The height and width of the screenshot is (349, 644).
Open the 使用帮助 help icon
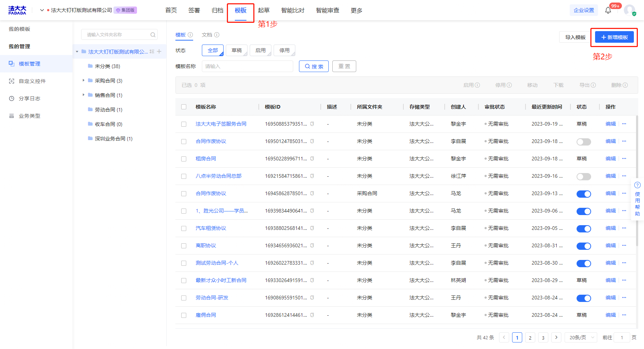(637, 185)
